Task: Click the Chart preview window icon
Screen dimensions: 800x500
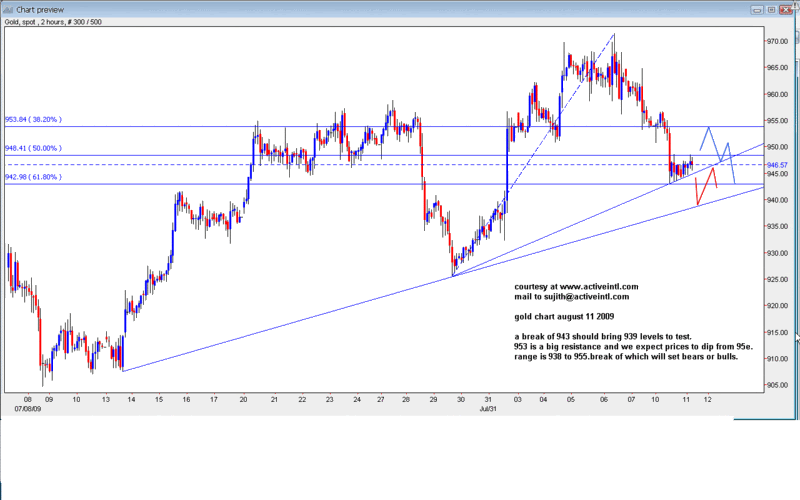Action: pos(8,8)
